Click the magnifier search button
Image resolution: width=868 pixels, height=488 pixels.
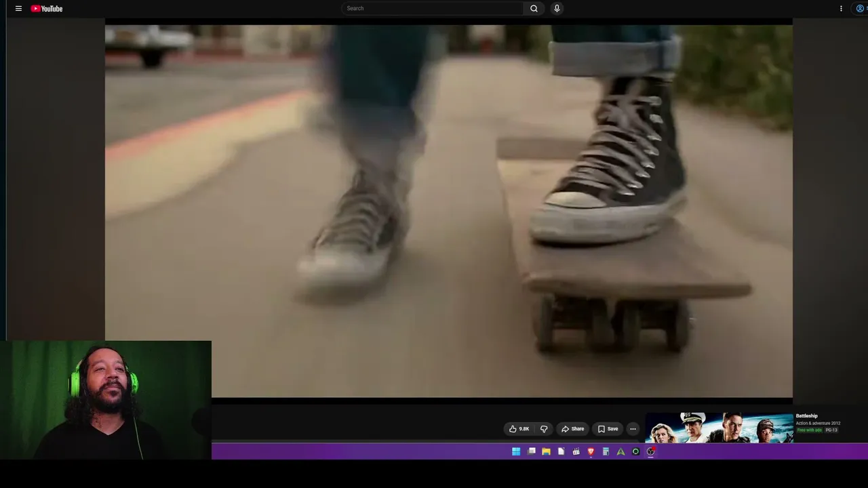(534, 8)
